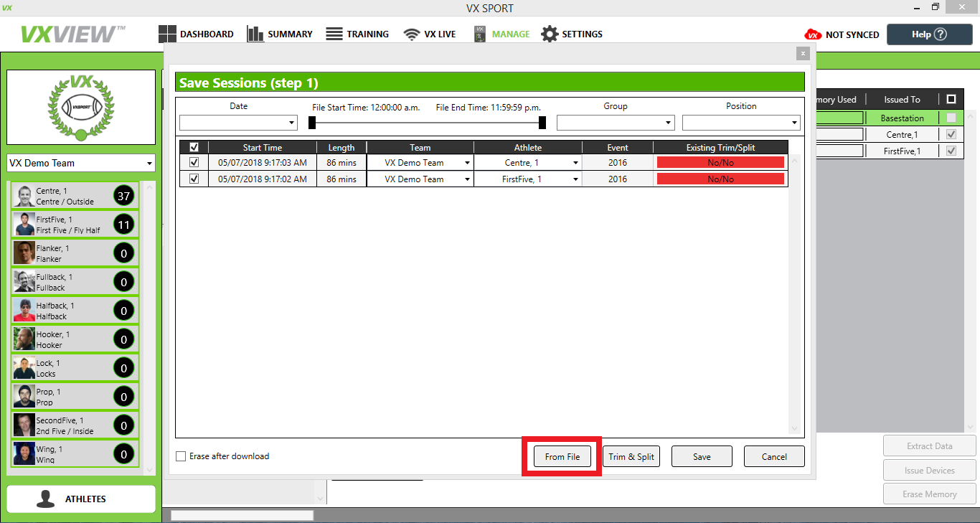Click the Training list icon
Viewport: 980px width, 523px height.
[334, 34]
